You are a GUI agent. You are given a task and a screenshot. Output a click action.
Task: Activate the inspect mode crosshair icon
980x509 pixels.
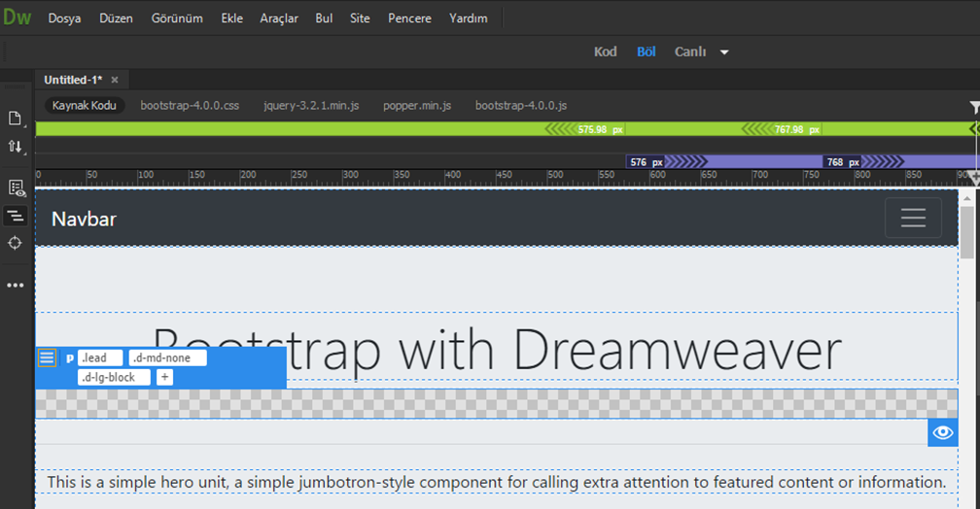tap(15, 243)
